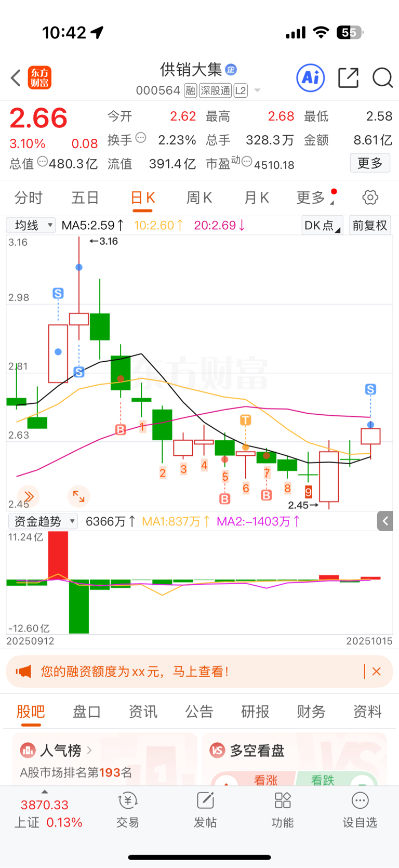Viewport: 399px width, 868px height.
Task: Open the 盘口 tab
Action: point(87,712)
